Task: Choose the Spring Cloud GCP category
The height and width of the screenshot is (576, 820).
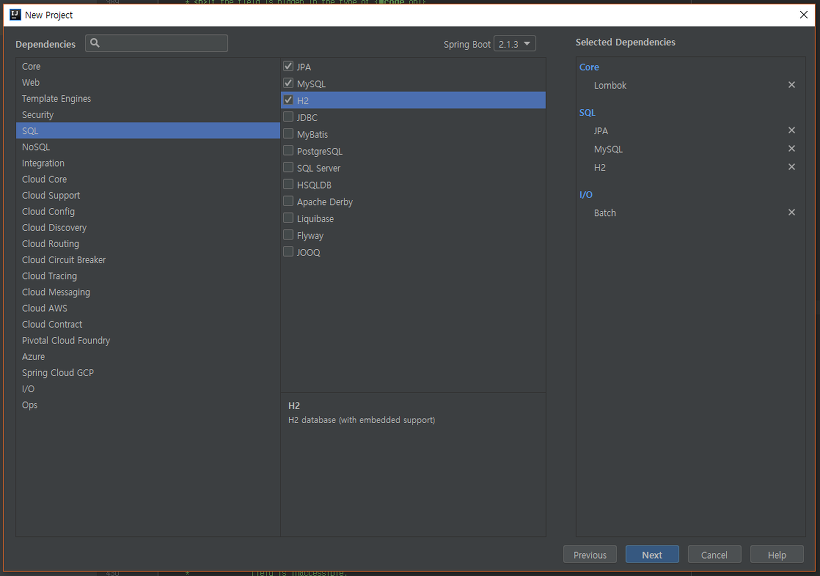Action: pos(148,372)
